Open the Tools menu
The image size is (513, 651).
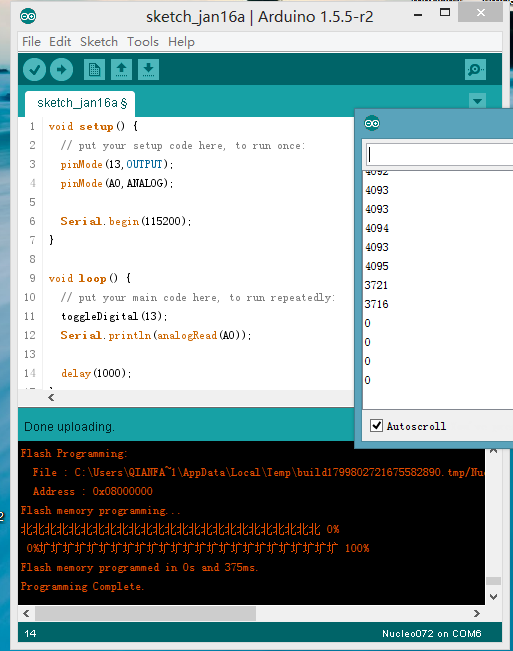pos(143,42)
